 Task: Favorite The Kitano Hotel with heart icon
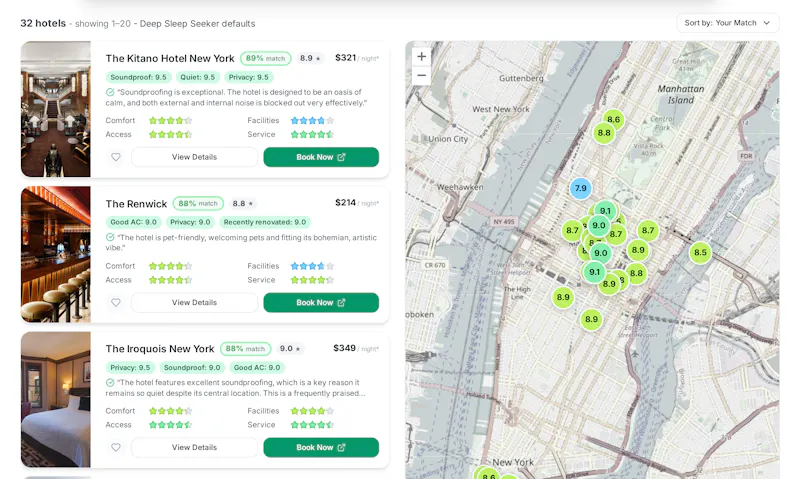click(x=116, y=157)
